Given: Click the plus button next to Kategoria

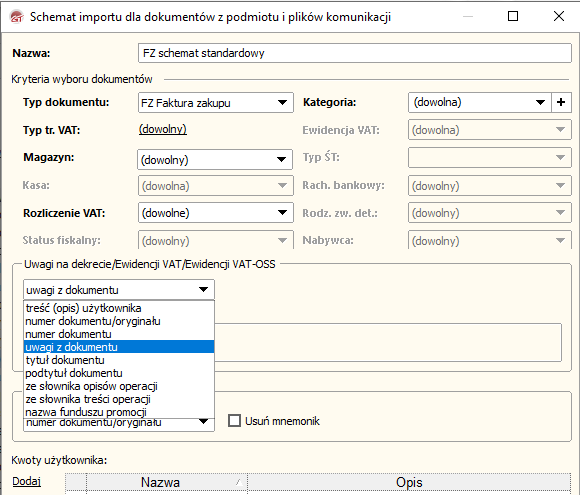Looking at the screenshot, I should [561, 102].
